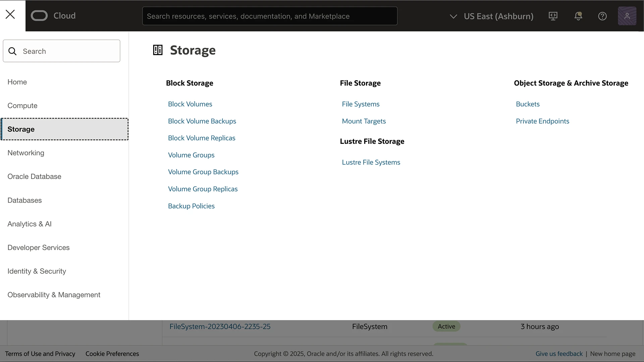
Task: Open the notifications bell icon
Action: pyautogui.click(x=578, y=16)
